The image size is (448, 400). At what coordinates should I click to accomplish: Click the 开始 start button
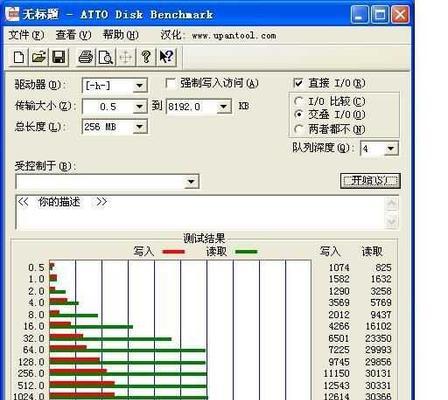click(x=370, y=181)
